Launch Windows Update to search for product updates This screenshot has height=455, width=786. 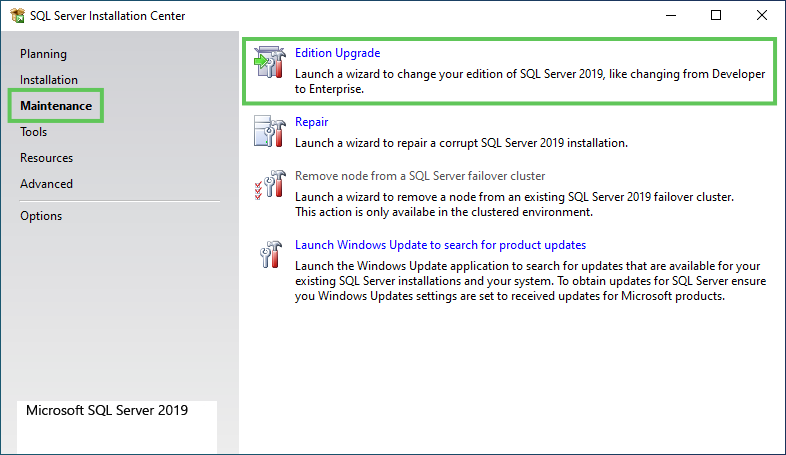440,245
